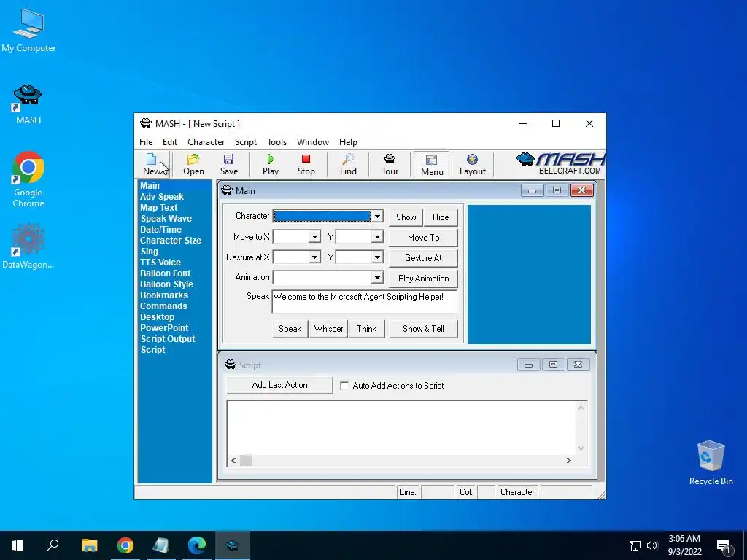Open the Find tool in the toolbar
Screen dimensions: 747x560
pyautogui.click(x=348, y=164)
